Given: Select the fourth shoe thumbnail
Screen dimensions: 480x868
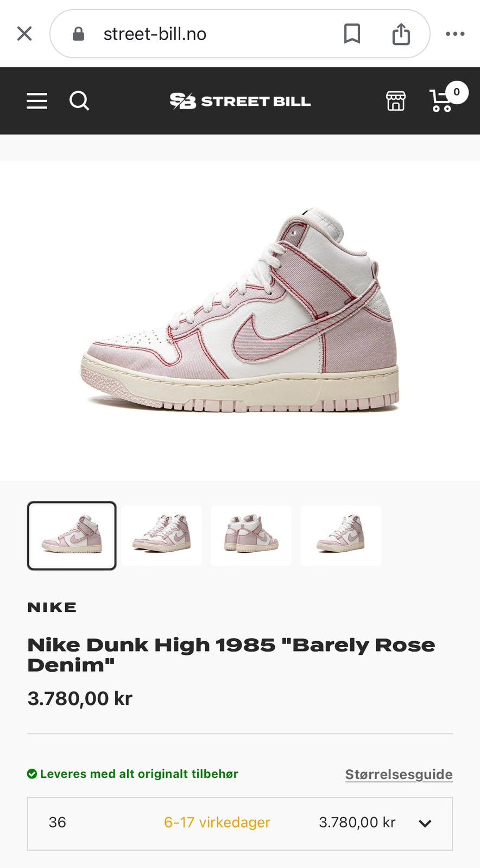Looking at the screenshot, I should coord(341,535).
